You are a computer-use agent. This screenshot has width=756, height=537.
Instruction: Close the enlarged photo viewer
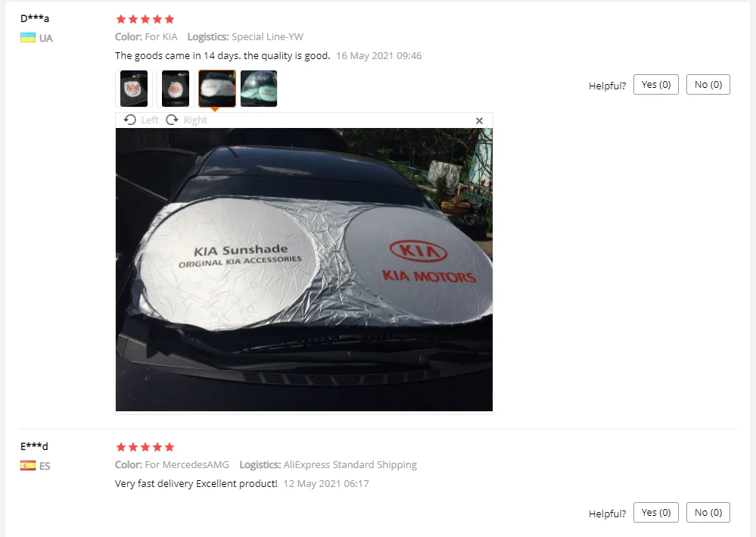479,120
